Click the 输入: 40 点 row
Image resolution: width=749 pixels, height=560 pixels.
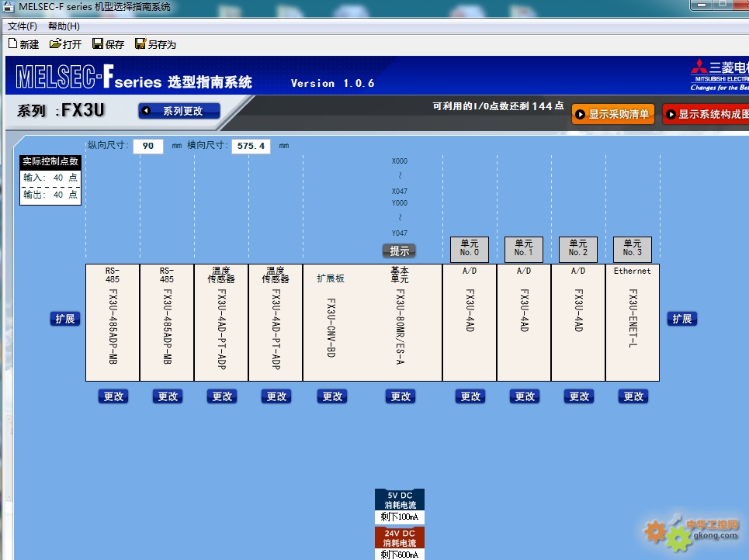point(50,178)
